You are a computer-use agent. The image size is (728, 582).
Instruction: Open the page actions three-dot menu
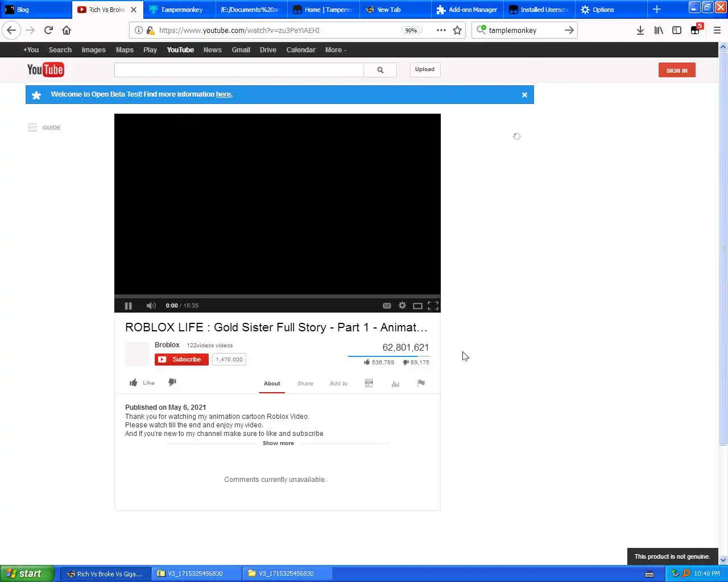[441, 30]
